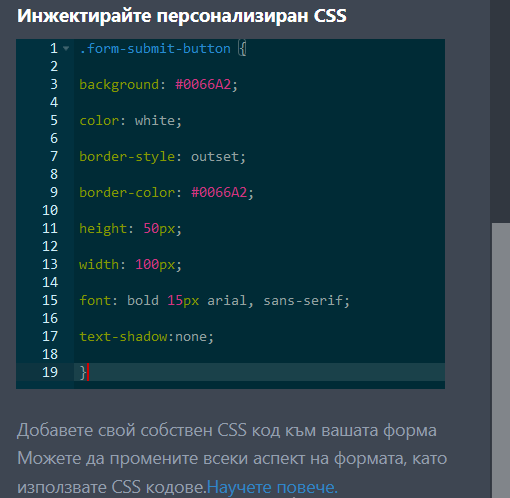Image resolution: width=510 pixels, height=498 pixels.
Task: Click the 'border-style' property on line 7
Action: coord(127,156)
